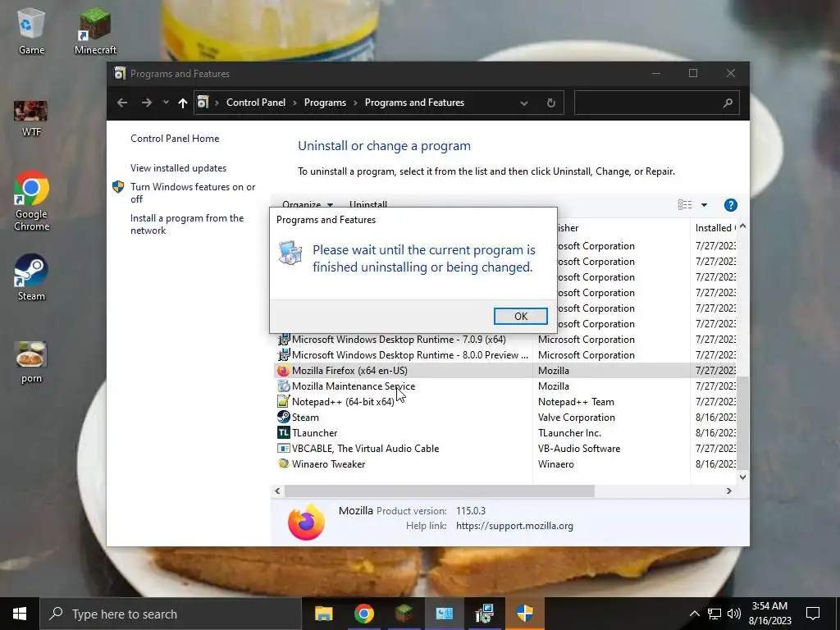Refresh the Programs and Features list

[x=550, y=103]
